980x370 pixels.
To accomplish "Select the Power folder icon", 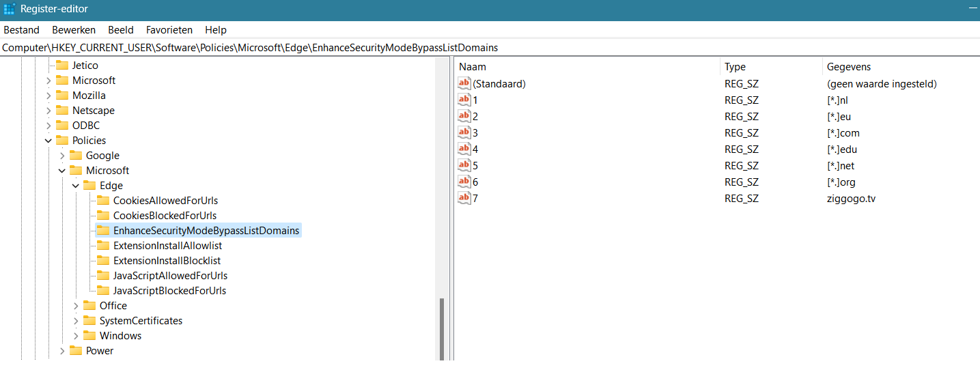I will coord(76,351).
